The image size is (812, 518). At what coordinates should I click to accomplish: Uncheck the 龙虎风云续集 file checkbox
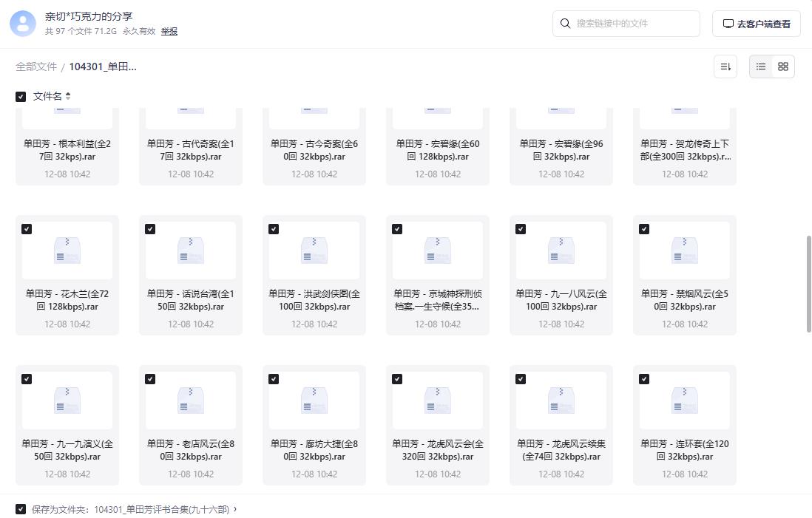pos(521,379)
